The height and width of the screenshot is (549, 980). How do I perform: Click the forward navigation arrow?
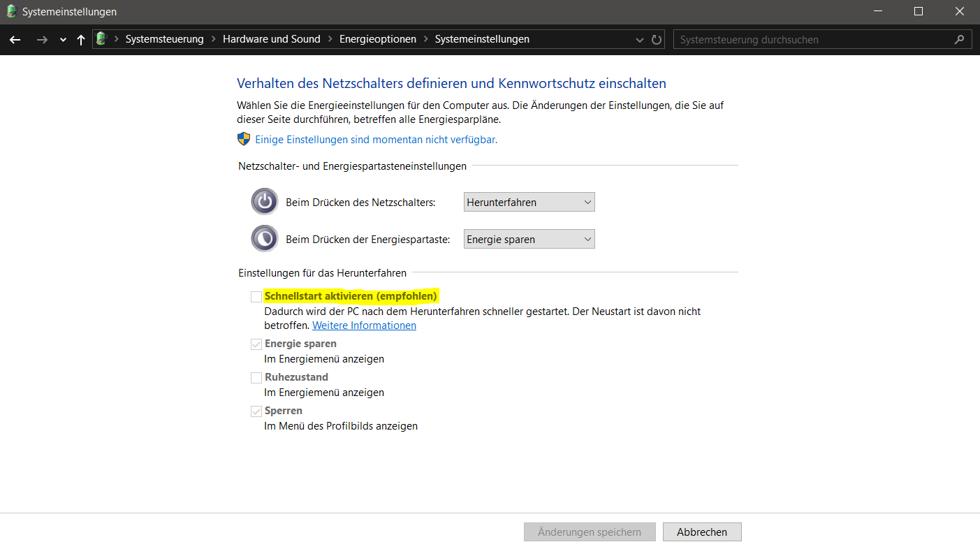click(x=42, y=40)
